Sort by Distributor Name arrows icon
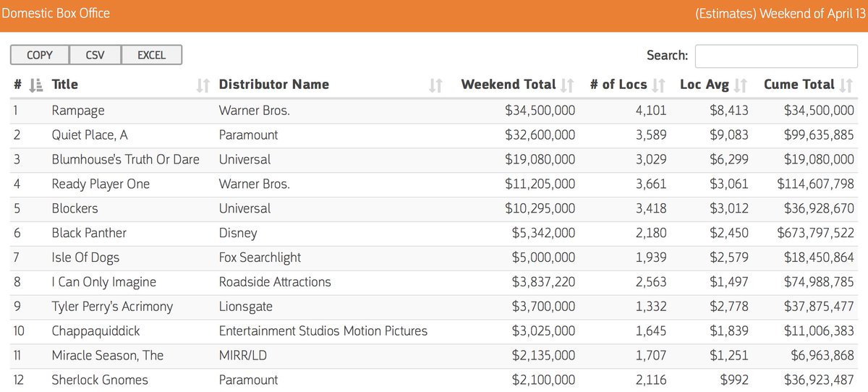This screenshot has height=392, width=868. pyautogui.click(x=435, y=85)
